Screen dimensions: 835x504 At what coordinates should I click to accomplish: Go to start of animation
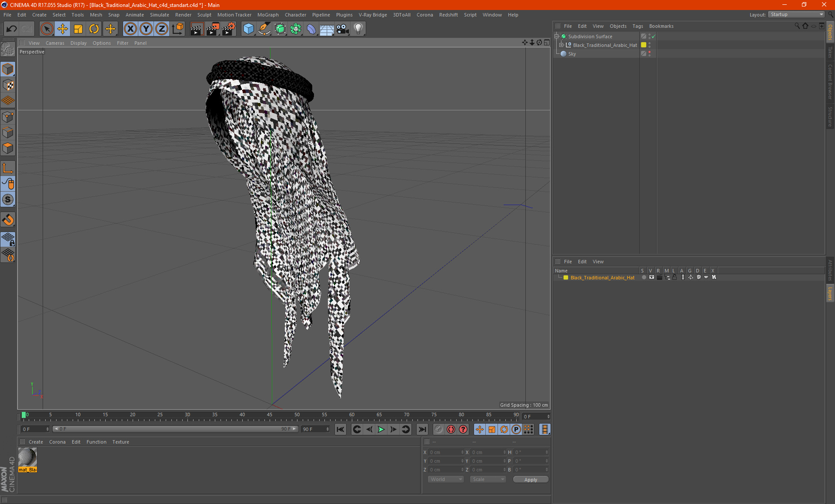pyautogui.click(x=341, y=429)
